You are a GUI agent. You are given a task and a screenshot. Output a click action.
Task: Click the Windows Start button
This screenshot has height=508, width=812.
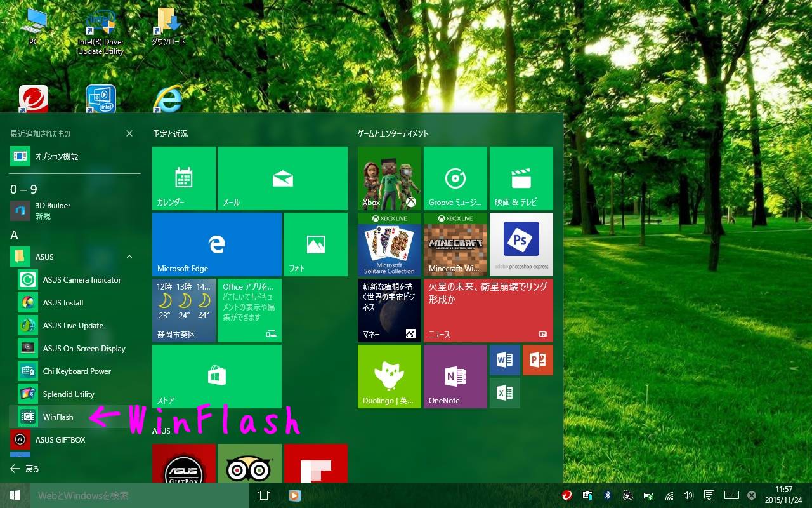(15, 495)
